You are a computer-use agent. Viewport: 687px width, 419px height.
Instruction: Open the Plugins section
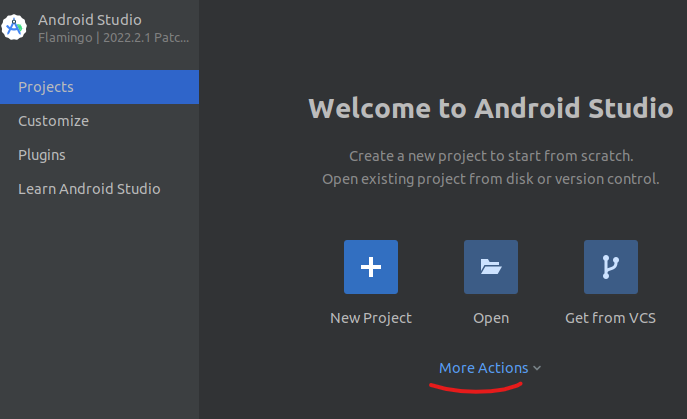click(42, 155)
